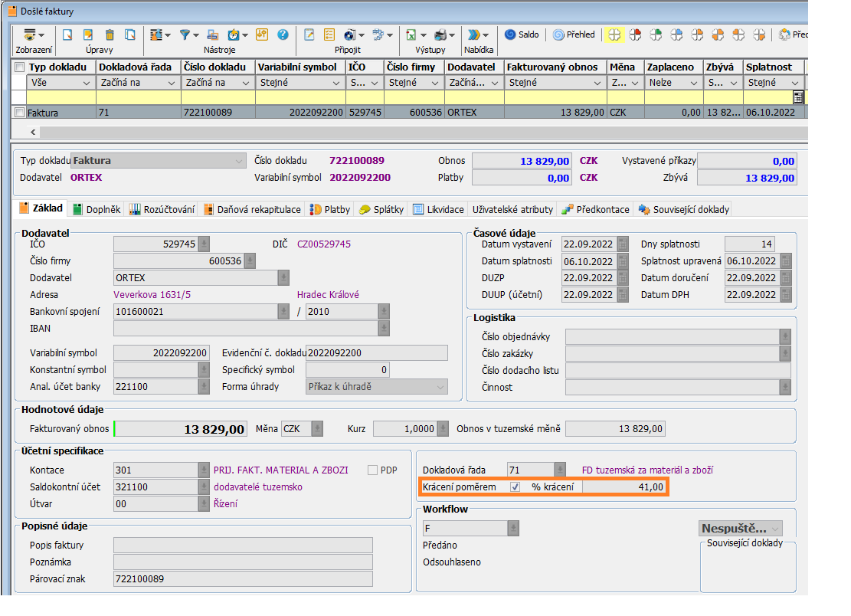Click the printer output icon
The image size is (851, 616).
click(440, 35)
